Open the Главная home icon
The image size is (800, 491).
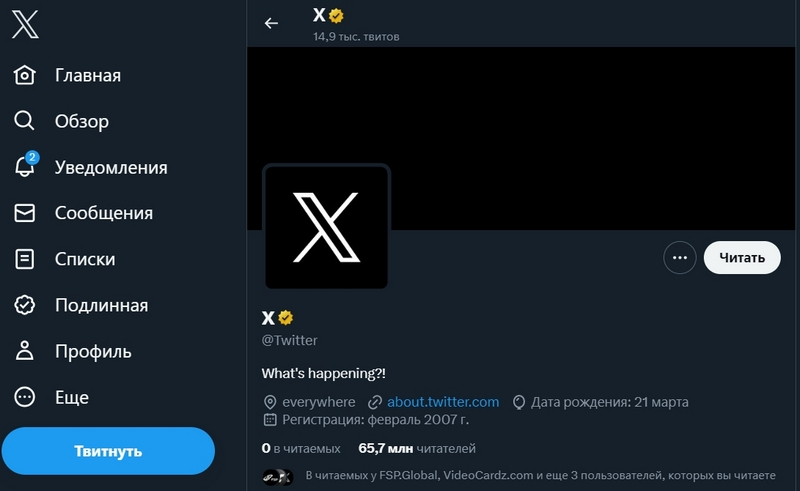pos(25,76)
